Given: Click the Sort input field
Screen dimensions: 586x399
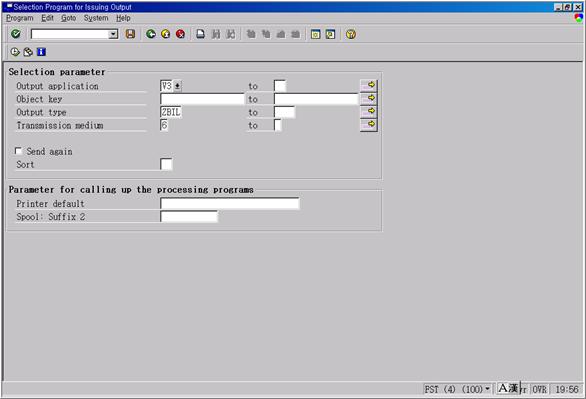Looking at the screenshot, I should 166,164.
